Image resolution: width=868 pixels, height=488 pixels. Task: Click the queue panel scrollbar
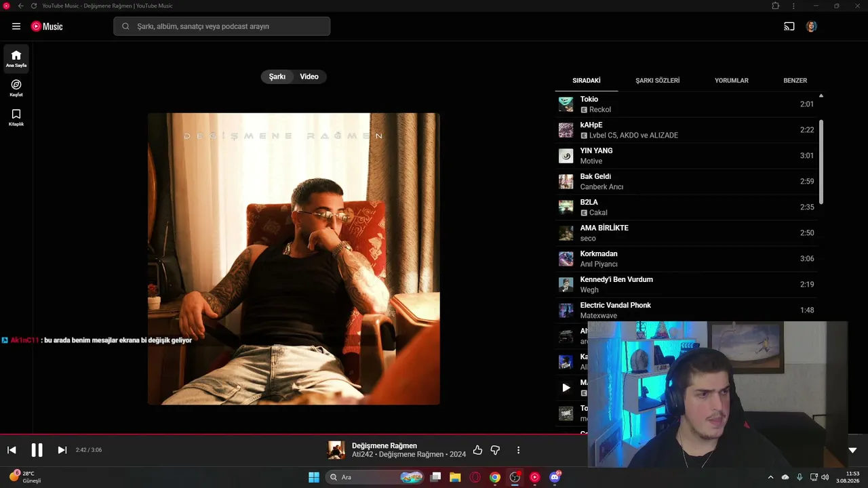[x=821, y=161]
